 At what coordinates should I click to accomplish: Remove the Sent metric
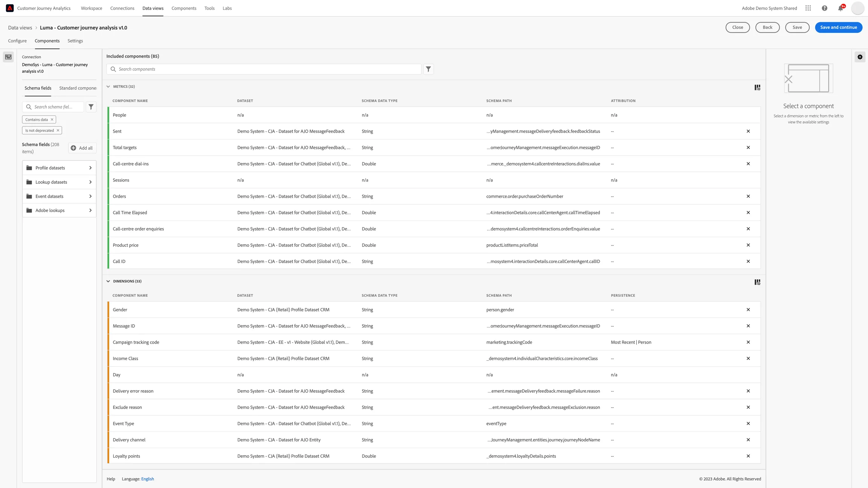point(748,131)
